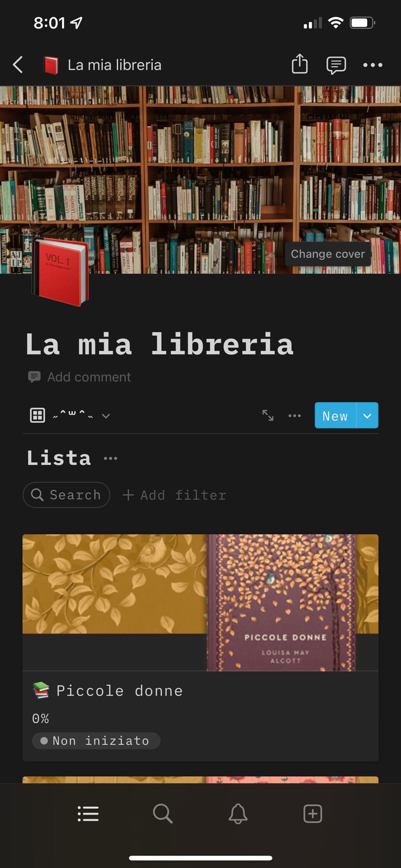Open the Piccole donne book card
The image size is (401, 868).
(200, 648)
